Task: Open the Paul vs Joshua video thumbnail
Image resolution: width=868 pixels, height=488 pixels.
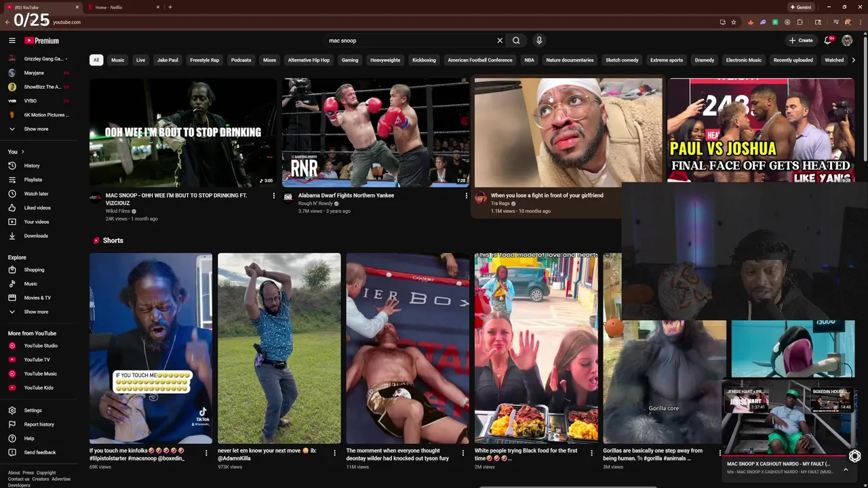Action: (761, 130)
